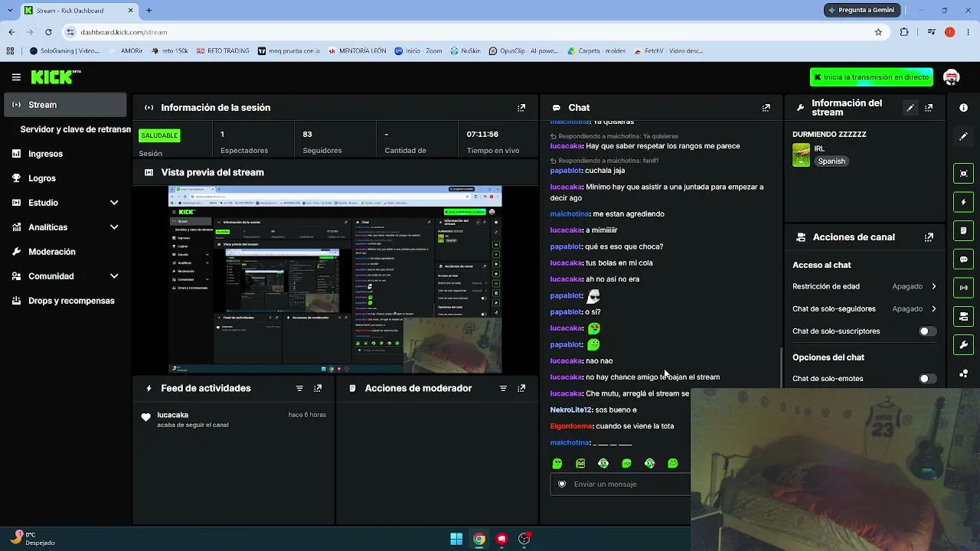Pop out the Feed de actividades panel
The width and height of the screenshot is (980, 551).
(x=318, y=389)
